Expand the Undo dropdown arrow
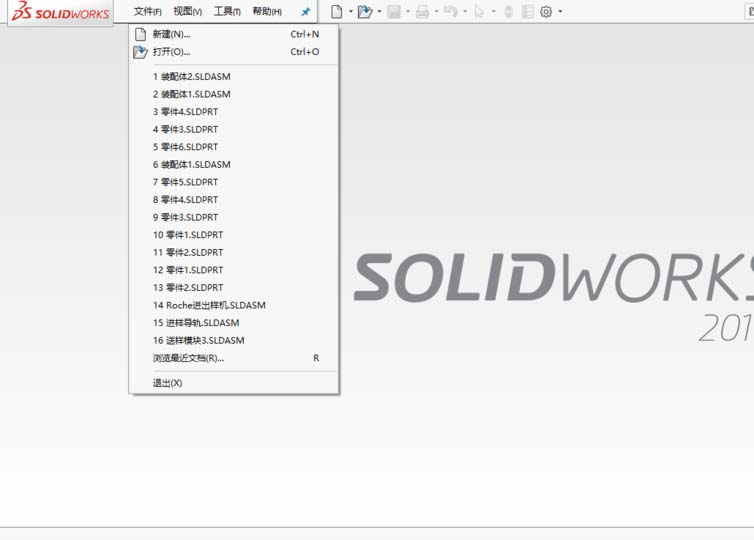 (x=465, y=12)
